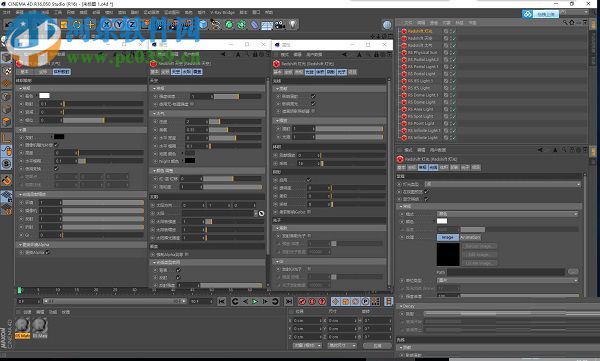Select the spline pen tool icon
600x361 pixels.
[x=216, y=25]
